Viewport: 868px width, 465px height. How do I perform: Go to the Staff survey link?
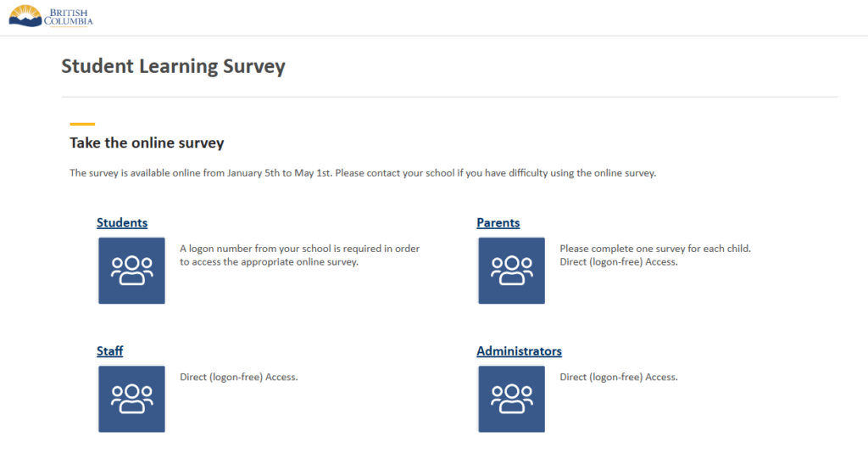110,351
